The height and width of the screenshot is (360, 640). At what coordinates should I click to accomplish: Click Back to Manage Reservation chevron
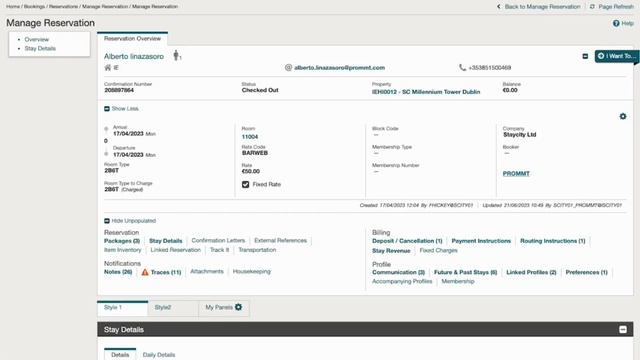(x=499, y=7)
